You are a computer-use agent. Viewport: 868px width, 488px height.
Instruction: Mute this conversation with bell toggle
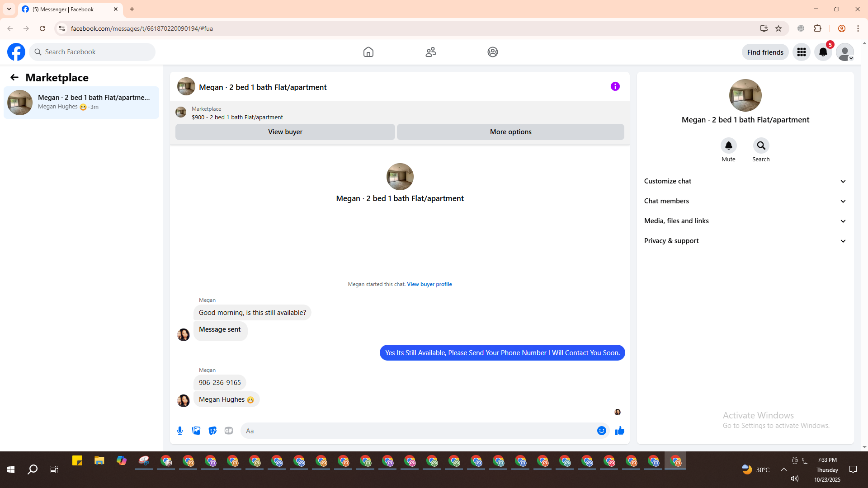pyautogui.click(x=728, y=145)
